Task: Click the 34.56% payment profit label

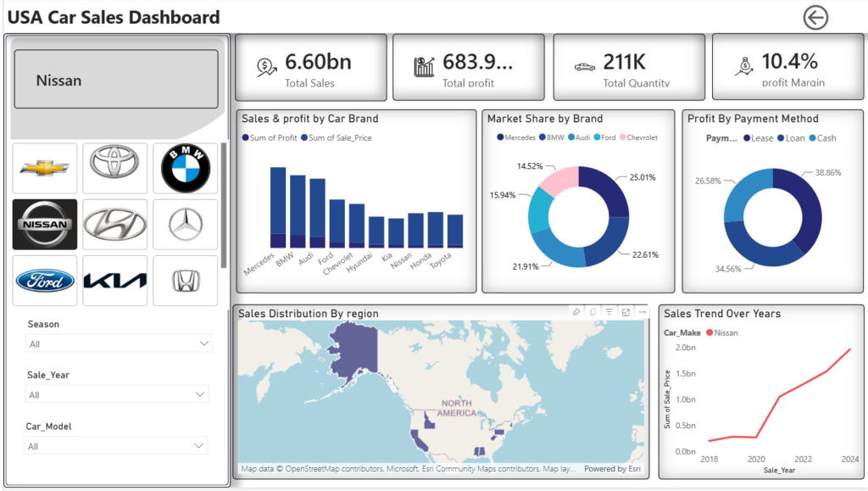Action: click(x=728, y=269)
